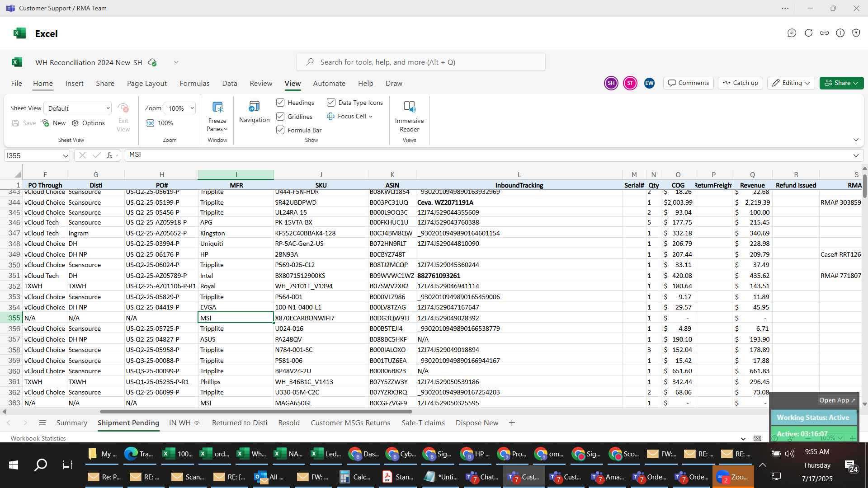This screenshot has width=868, height=488.
Task: Select ASIN cell B0DG3QW9TJ
Action: point(392,318)
